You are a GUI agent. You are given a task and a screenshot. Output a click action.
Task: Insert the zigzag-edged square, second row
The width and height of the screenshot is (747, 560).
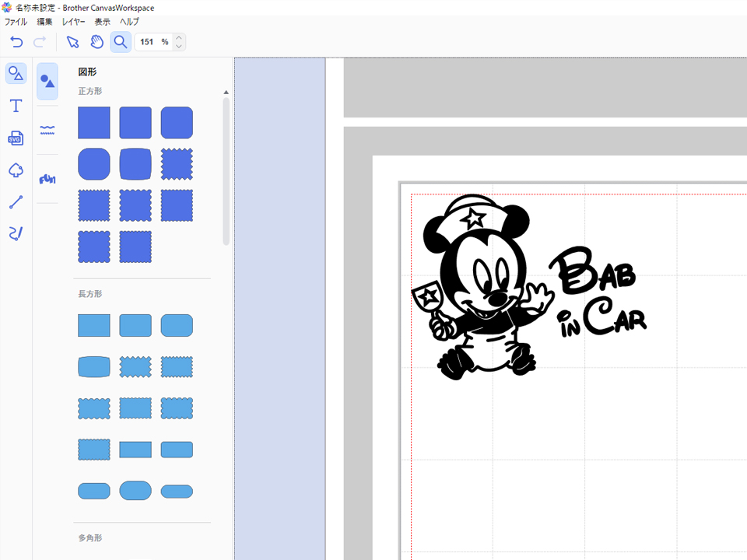177,164
